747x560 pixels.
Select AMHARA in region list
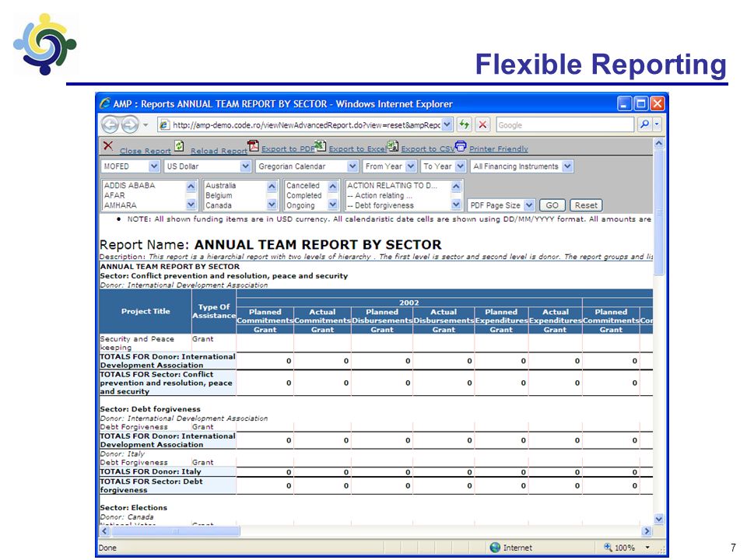point(120,205)
